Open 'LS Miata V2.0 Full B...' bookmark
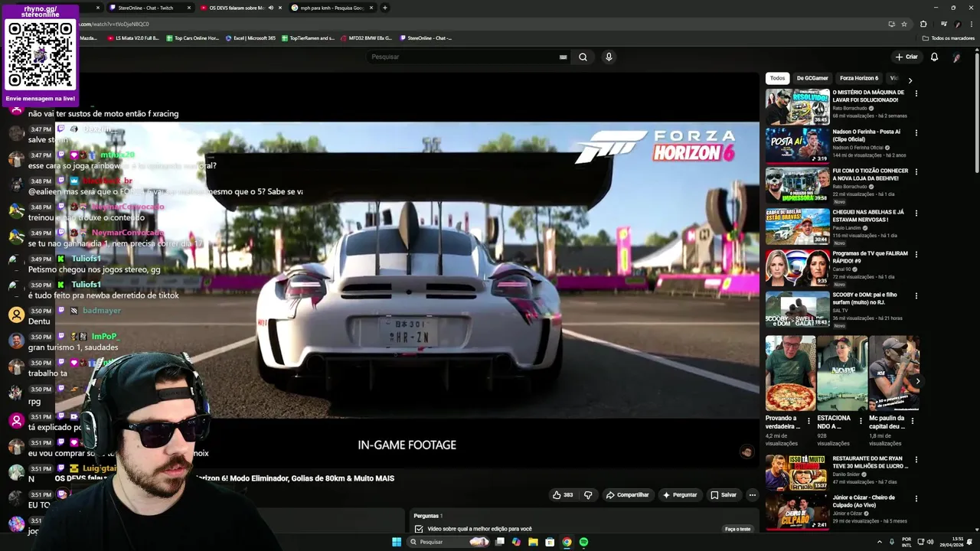 (x=133, y=38)
